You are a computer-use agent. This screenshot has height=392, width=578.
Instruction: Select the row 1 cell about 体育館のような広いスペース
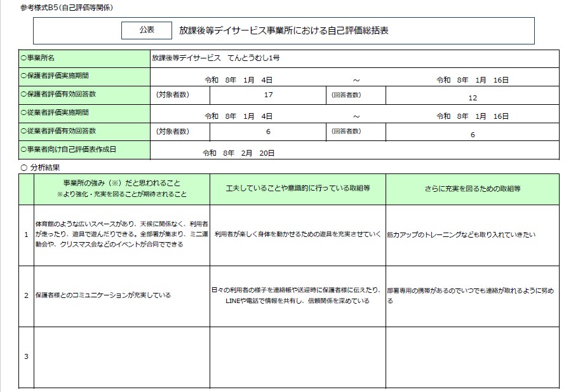(122, 234)
